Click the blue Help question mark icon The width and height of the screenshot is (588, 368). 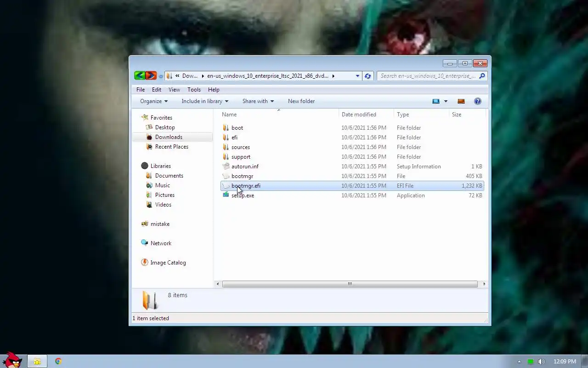(478, 101)
